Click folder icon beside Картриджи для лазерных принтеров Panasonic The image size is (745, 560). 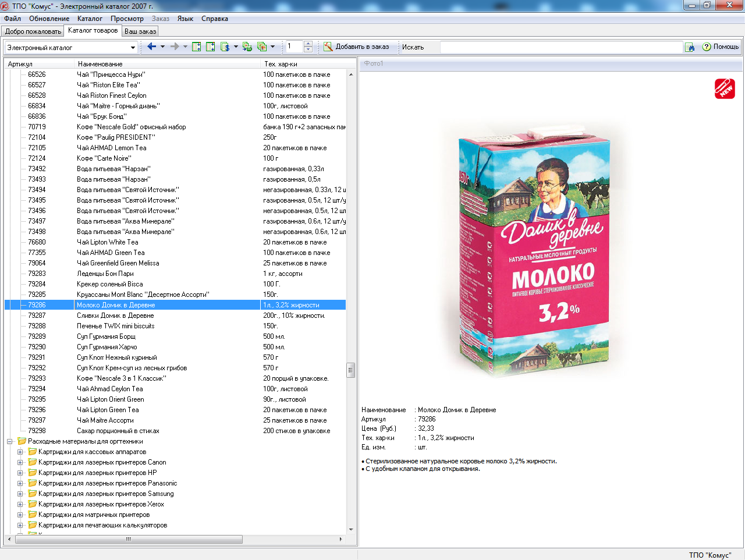point(33,483)
